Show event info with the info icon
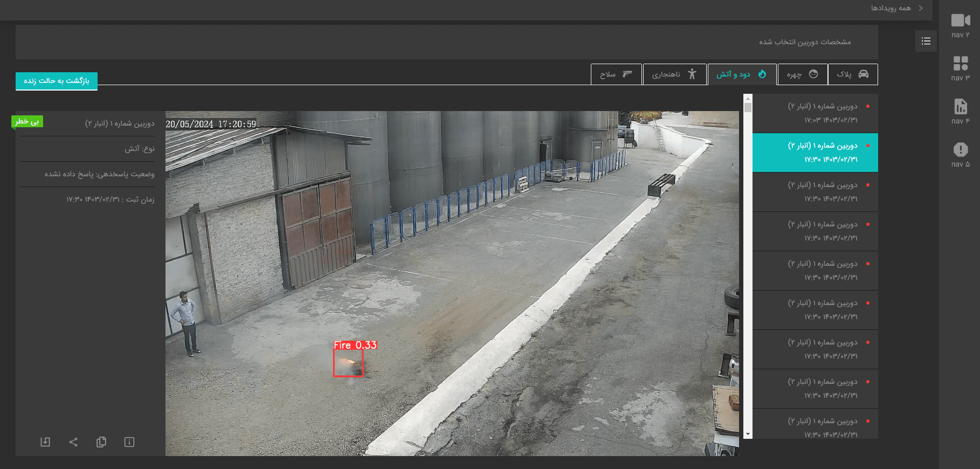This screenshot has height=469, width=980. point(129,442)
